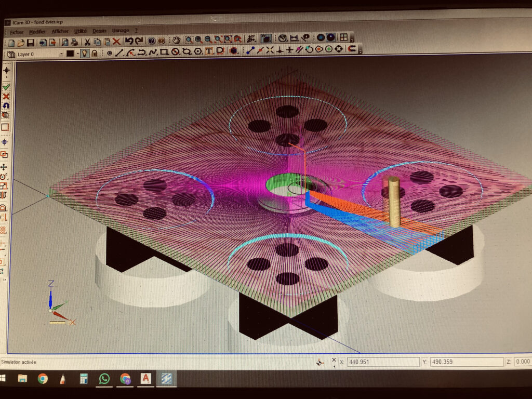
Task: Select the Text T tool
Action: pos(209,51)
